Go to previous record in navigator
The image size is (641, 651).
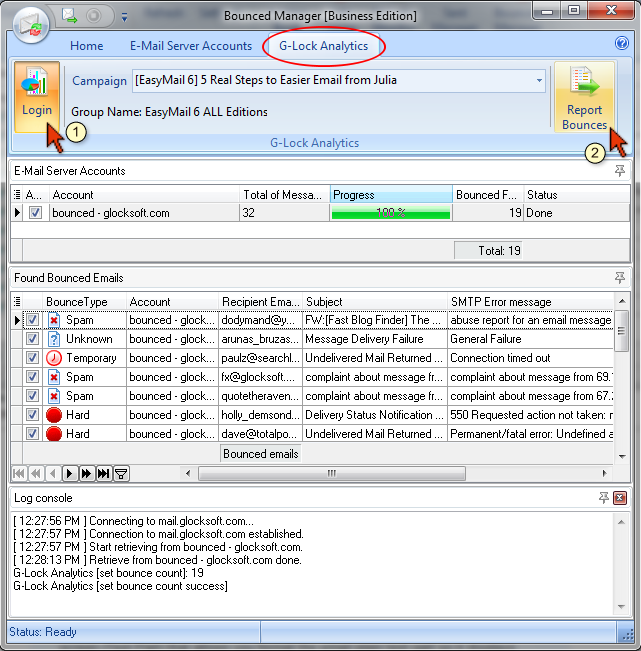point(53,473)
